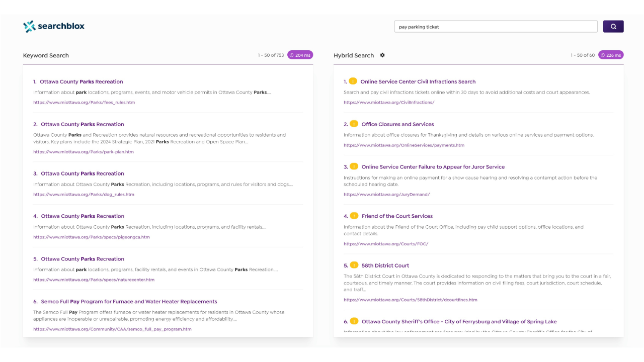Open Office Closures and Services result
This screenshot has height=362, width=644.
397,124
